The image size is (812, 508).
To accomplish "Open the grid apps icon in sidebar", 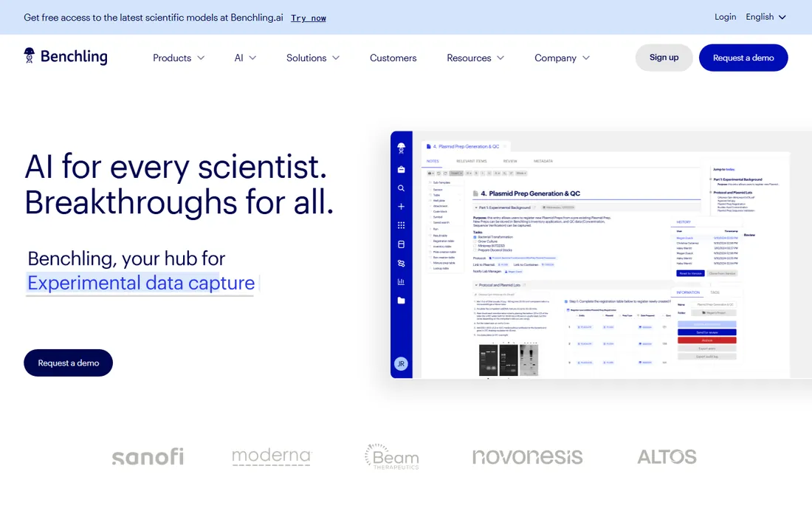I will [x=401, y=225].
